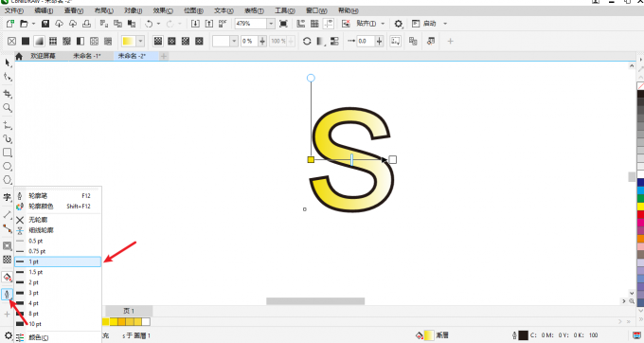Screen dimensions: 644x343
Task: Select the Crop tool
Action: [x=8, y=94]
